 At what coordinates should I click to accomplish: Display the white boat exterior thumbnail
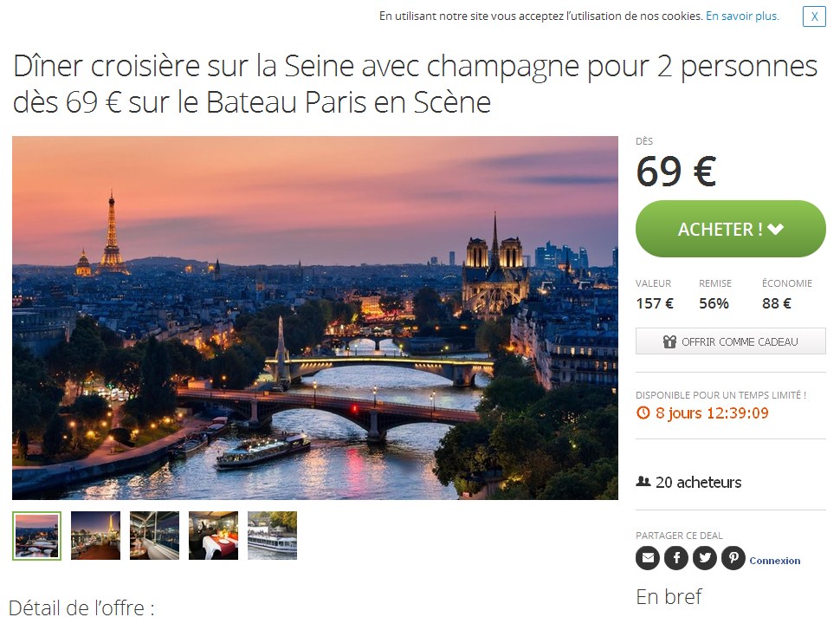click(x=272, y=536)
